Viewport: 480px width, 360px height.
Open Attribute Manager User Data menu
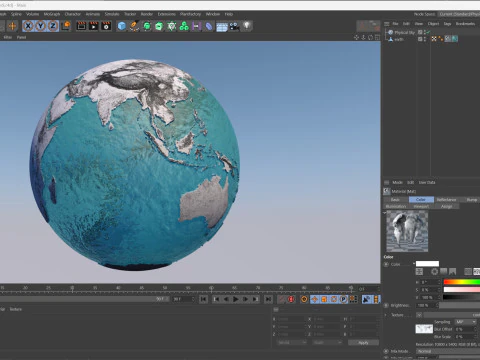427,182
